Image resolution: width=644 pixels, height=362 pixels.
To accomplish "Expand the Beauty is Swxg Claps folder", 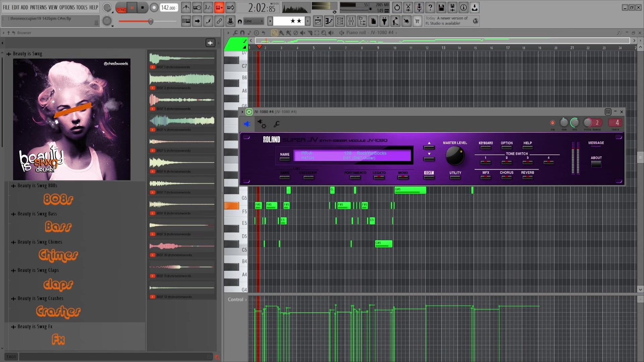I will click(x=38, y=270).
